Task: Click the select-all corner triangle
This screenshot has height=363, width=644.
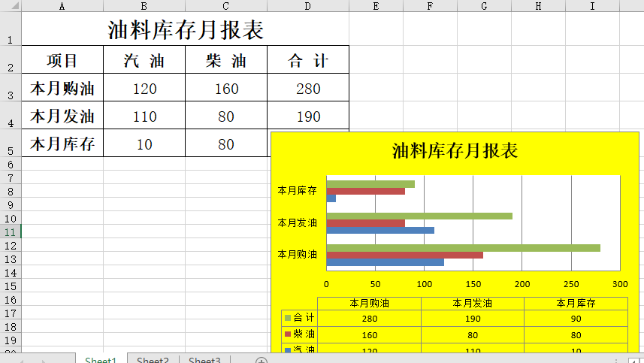Action: (14, 5)
